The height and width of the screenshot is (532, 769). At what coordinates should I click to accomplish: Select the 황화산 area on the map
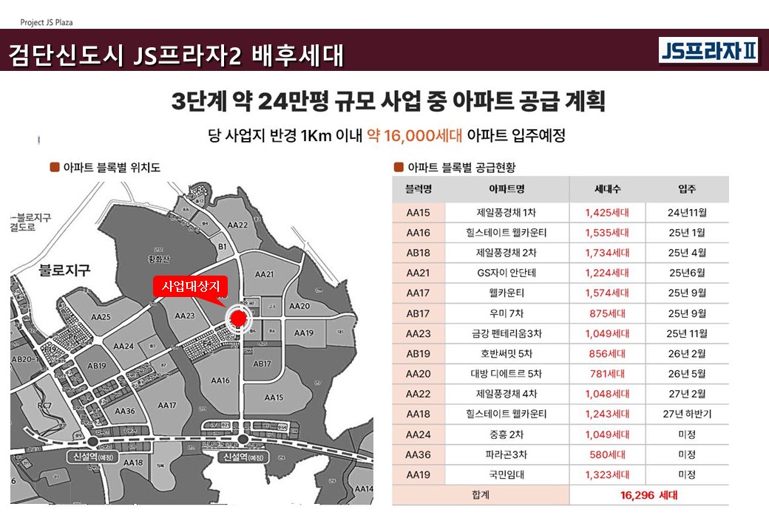point(160,259)
